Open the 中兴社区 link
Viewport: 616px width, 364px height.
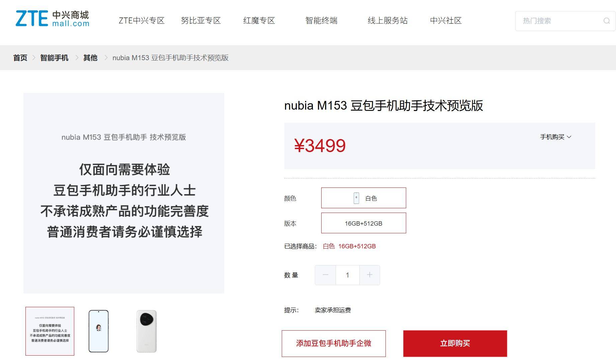[x=446, y=21]
